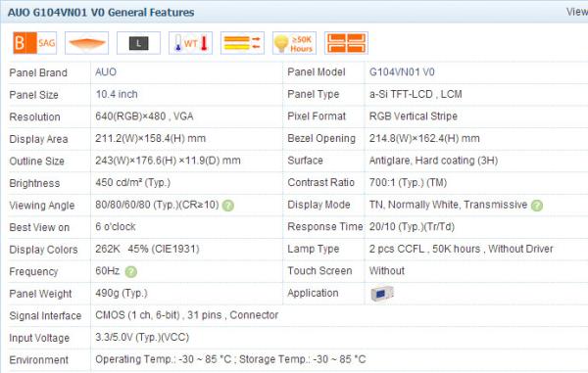Click the G104VN01 V0 panel model value

click(x=402, y=71)
